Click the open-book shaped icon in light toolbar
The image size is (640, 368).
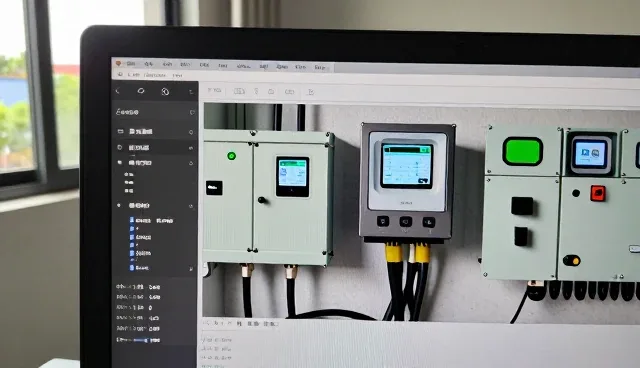(x=239, y=91)
